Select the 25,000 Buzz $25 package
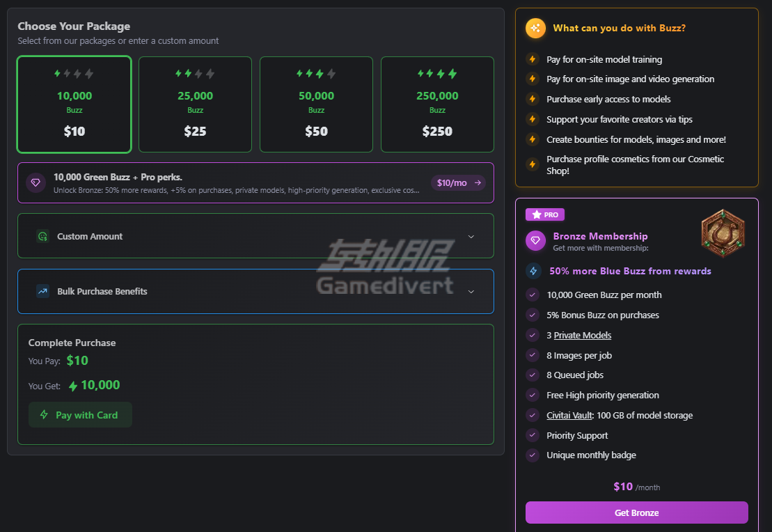Screen dimensions: 772x532 [195, 104]
